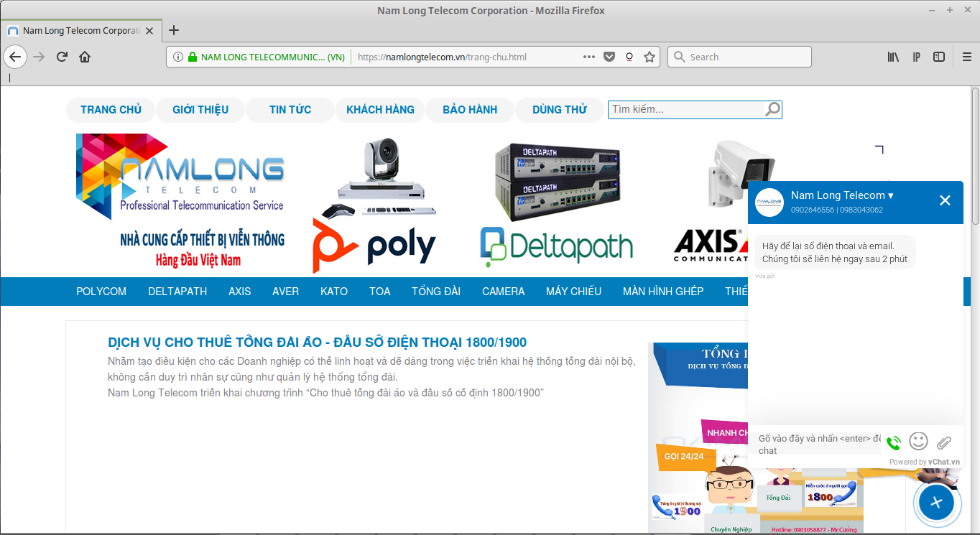Show site information icon in address bar
The image size is (980, 535).
coord(178,57)
